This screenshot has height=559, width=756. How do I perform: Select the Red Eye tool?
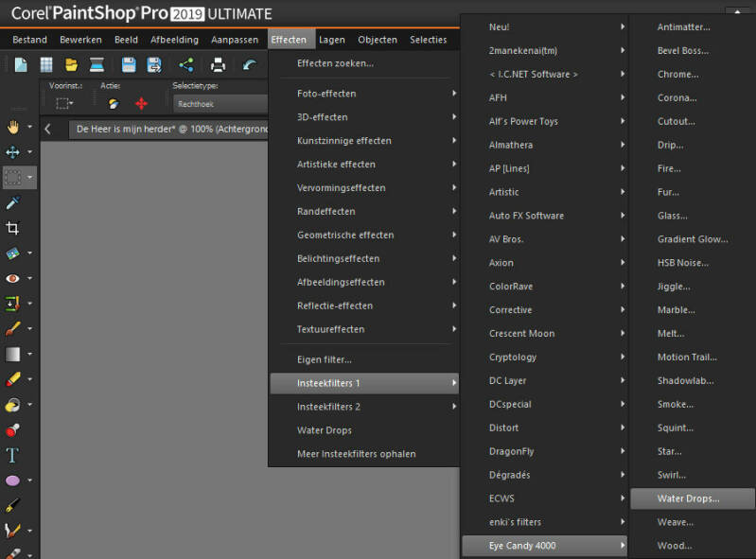(12, 278)
